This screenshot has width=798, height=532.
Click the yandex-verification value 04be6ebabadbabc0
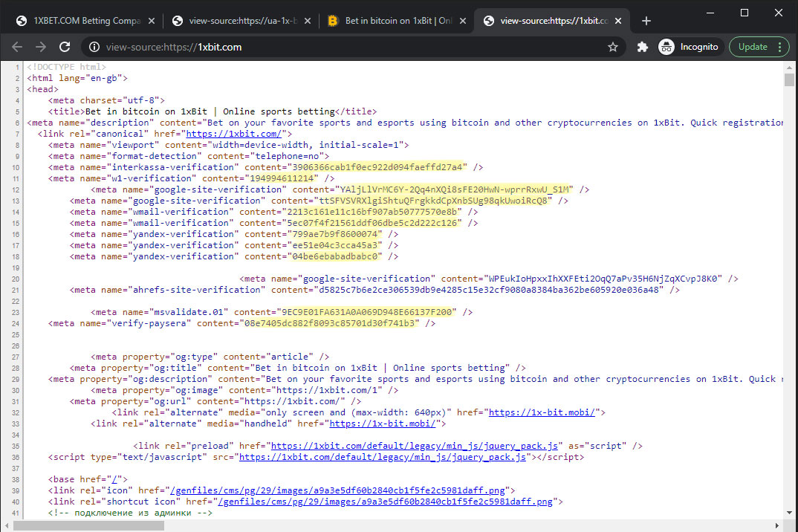pos(334,256)
